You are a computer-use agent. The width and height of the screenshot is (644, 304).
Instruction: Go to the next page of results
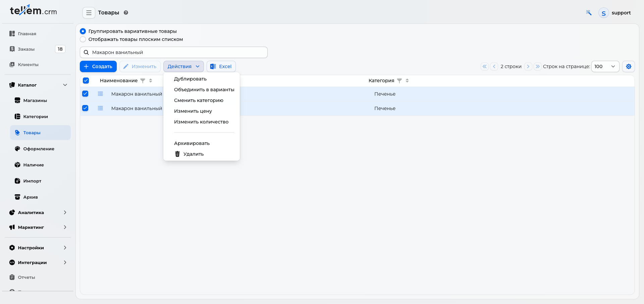coord(528,66)
